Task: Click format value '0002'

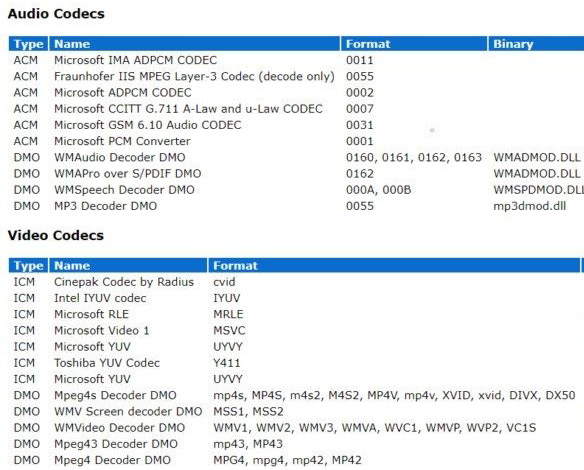Action: click(x=359, y=92)
